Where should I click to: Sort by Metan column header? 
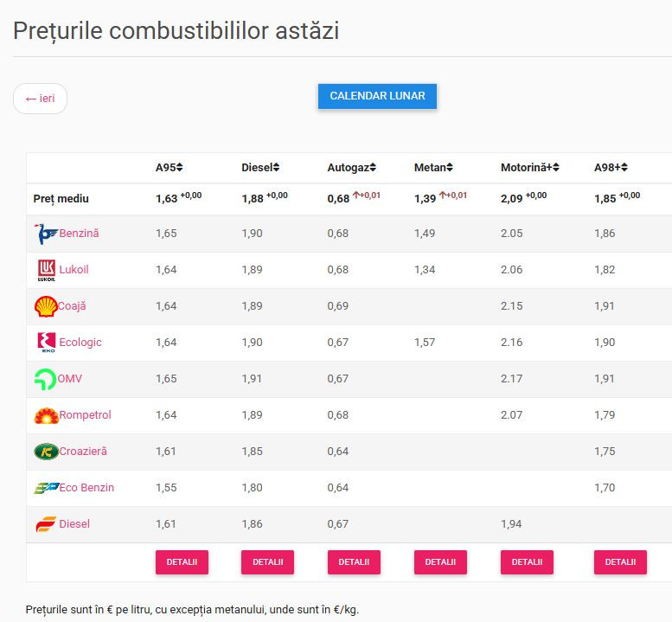[433, 167]
